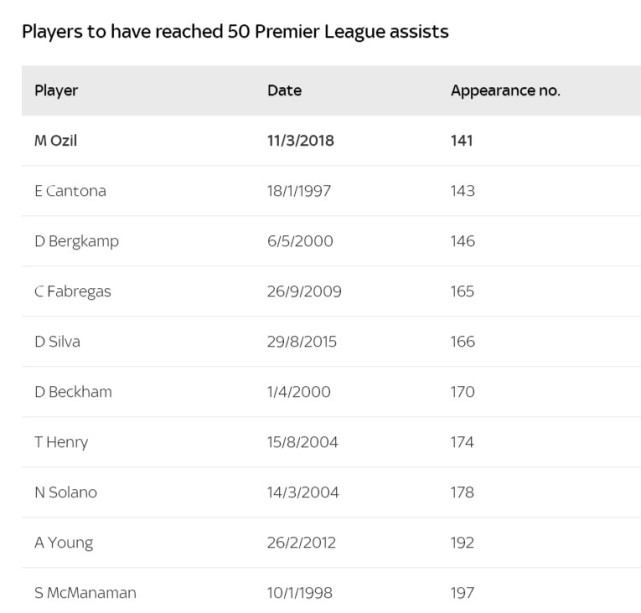Select the T Henry row

coord(331,442)
